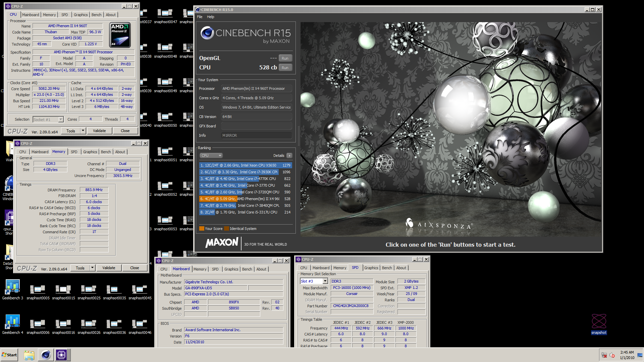Open snaphsot0006 desktop file
Image resolution: width=644 pixels, height=362 pixels.
pyautogui.click(x=38, y=326)
